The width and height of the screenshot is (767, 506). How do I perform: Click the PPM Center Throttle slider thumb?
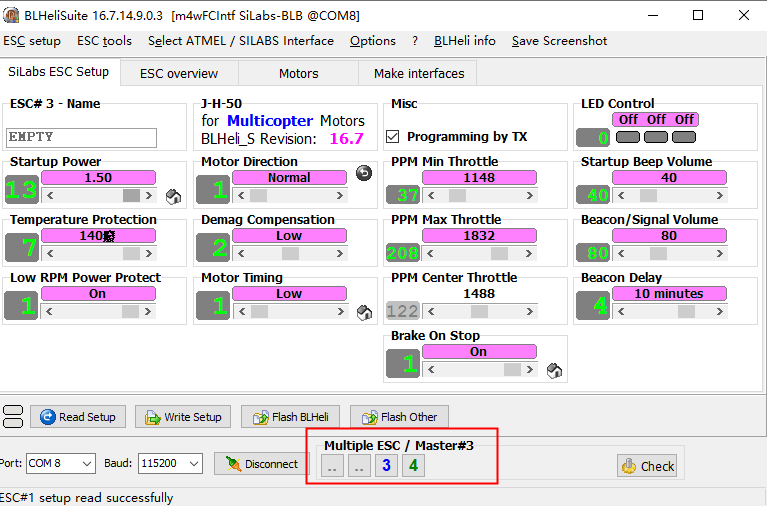tap(479, 312)
